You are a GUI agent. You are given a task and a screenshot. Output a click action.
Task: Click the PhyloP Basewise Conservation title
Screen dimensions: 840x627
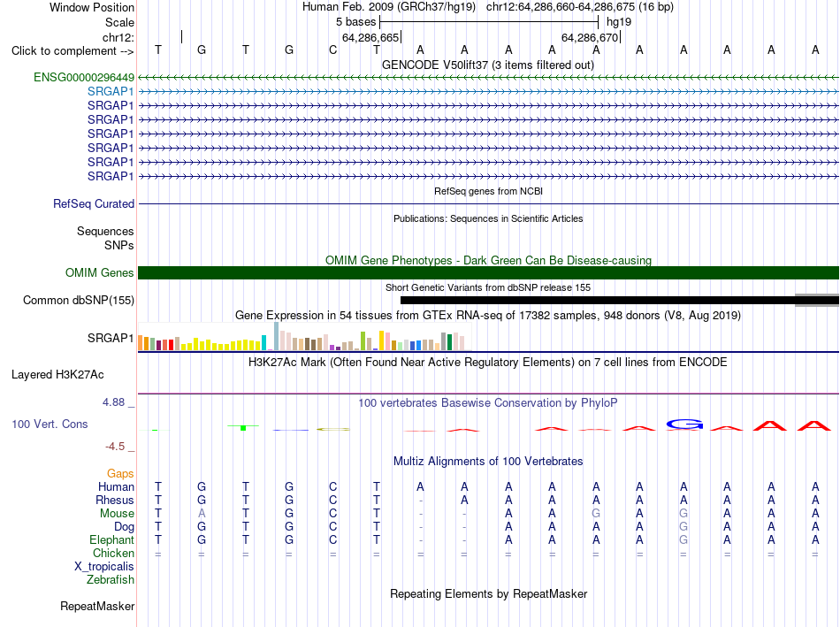click(488, 403)
